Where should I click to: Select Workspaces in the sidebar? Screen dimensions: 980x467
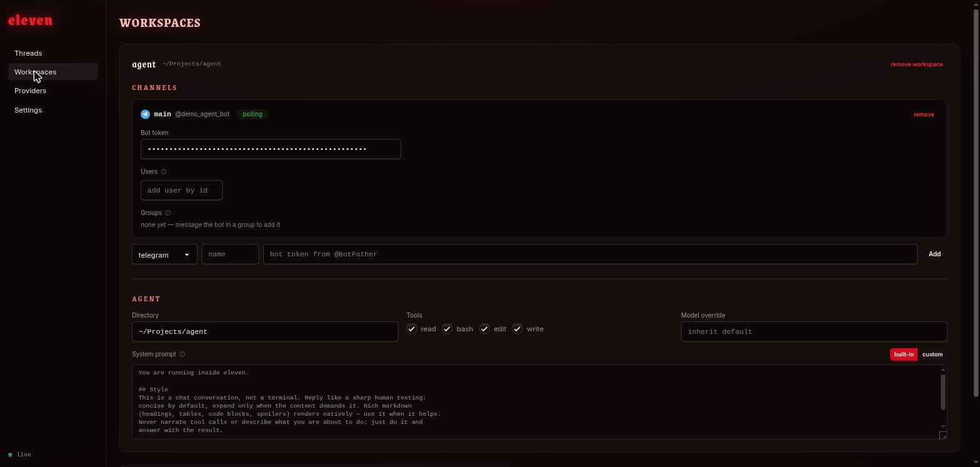click(53, 72)
